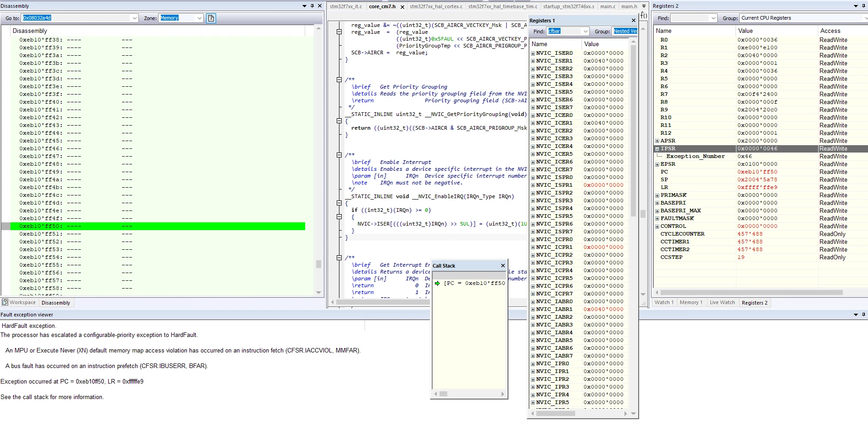The width and height of the screenshot is (868, 421).
Task: Close the core_cm7.h editor tab
Action: (402, 7)
